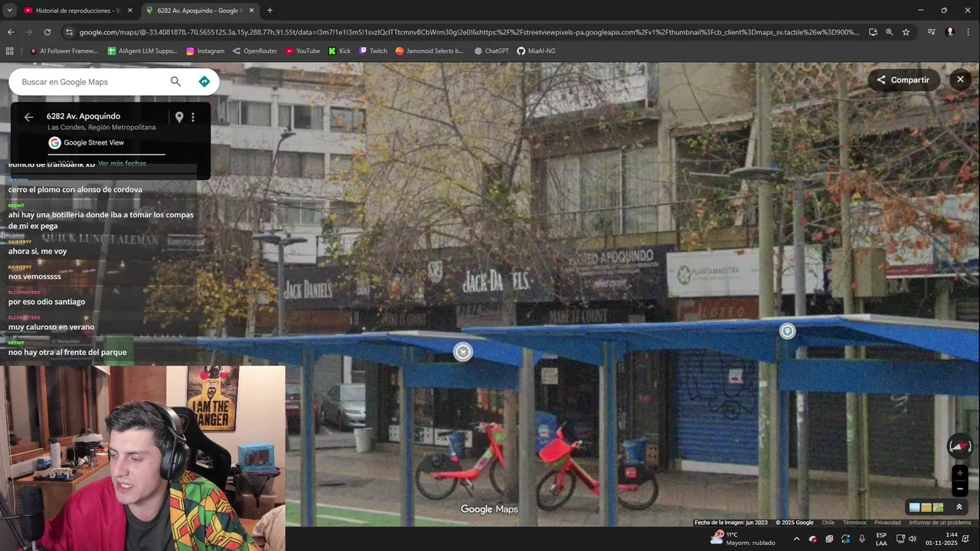The image size is (980, 551).
Task: Click the 'Ver más fechas' link
Action: click(122, 164)
